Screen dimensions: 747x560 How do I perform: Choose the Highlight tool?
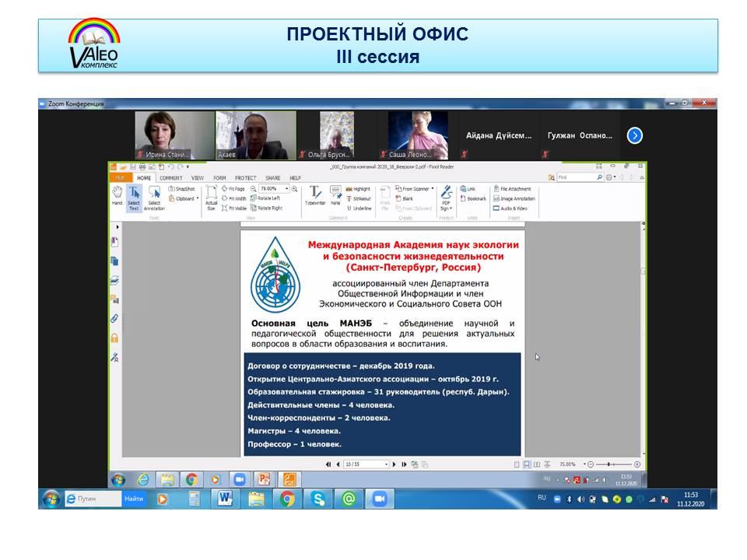(x=358, y=189)
